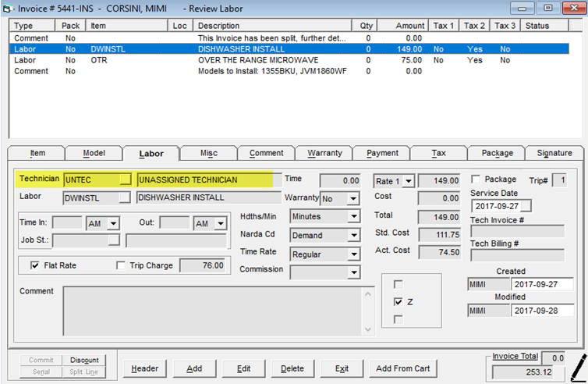Select the Package tab
Image resolution: width=588 pixels, height=384 pixels.
[x=497, y=153]
